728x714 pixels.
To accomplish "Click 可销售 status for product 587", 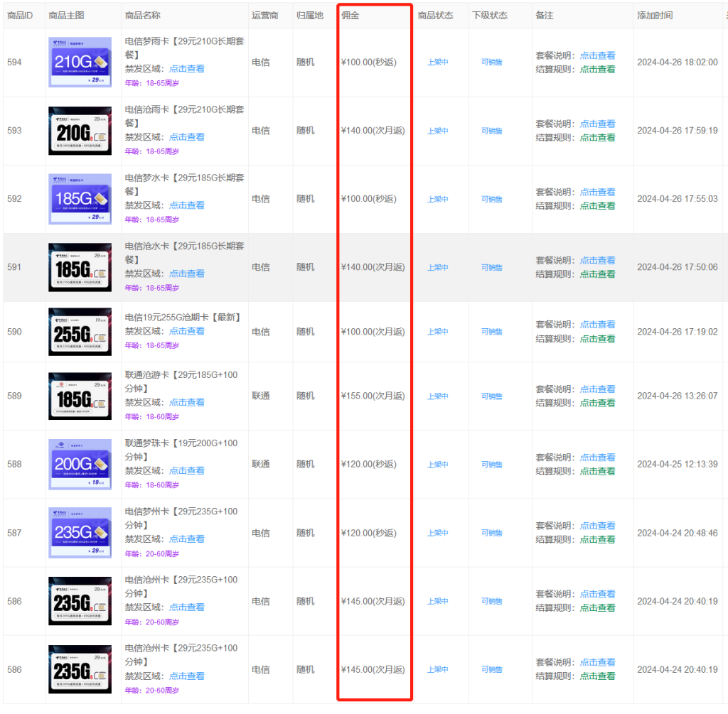I will (491, 533).
